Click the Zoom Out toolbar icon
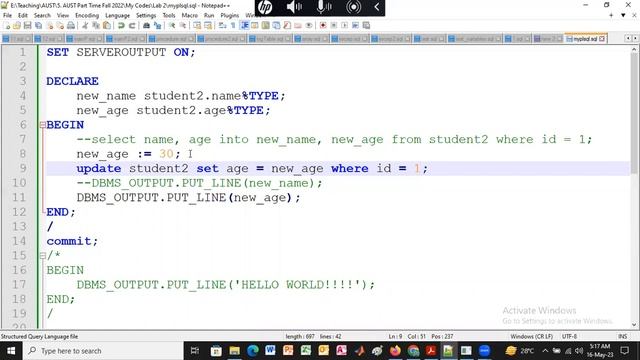Screen dimensions: 640x360 tap(183, 25)
